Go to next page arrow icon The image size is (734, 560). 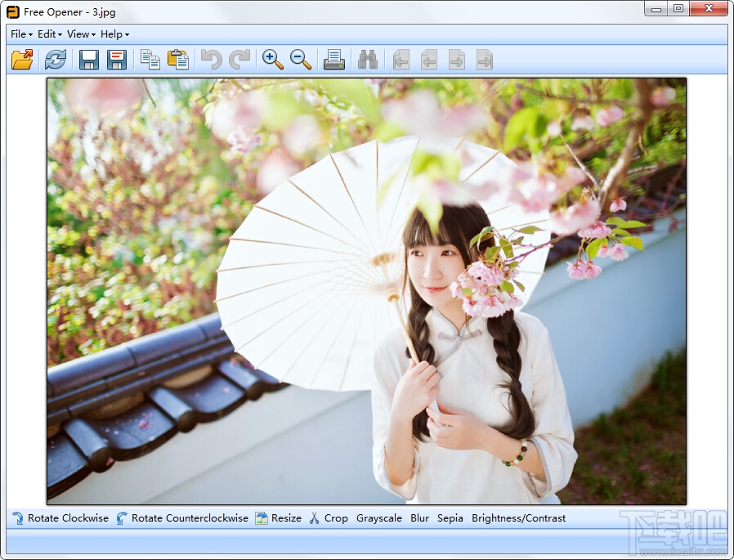[x=457, y=60]
